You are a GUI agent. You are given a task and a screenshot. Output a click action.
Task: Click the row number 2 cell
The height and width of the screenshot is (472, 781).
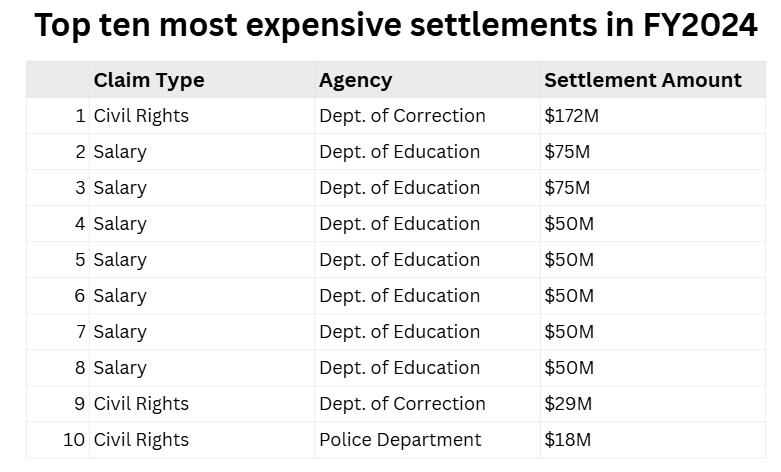pyautogui.click(x=80, y=152)
